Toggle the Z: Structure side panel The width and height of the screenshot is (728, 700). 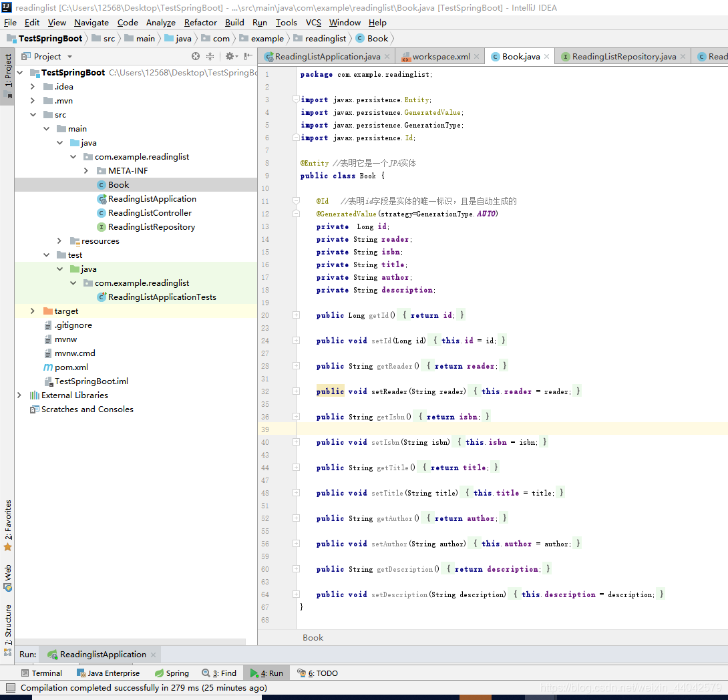coord(8,629)
